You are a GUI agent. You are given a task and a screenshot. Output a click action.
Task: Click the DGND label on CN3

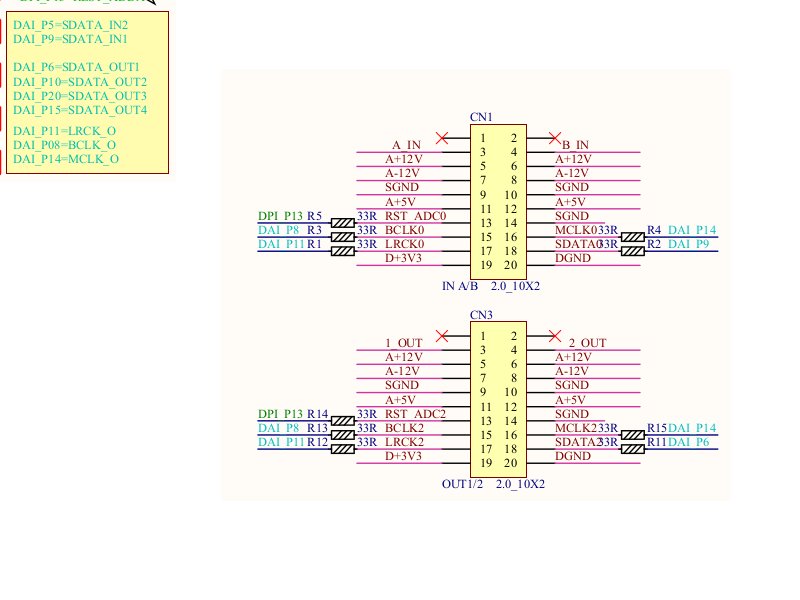click(573, 456)
